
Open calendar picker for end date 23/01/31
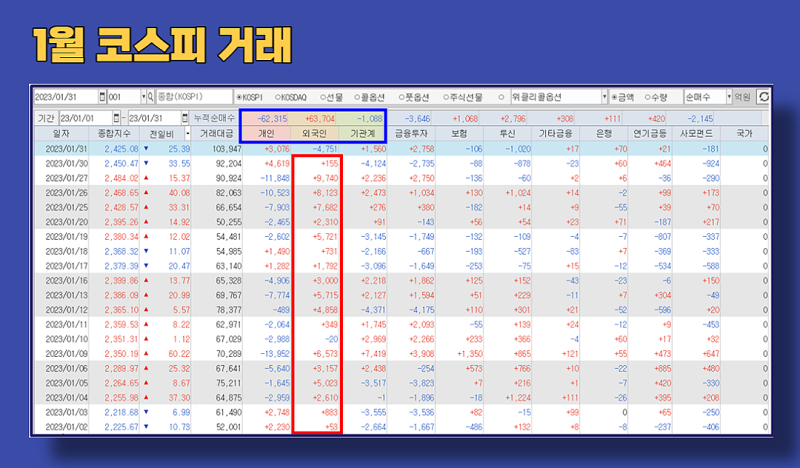pos(185,118)
